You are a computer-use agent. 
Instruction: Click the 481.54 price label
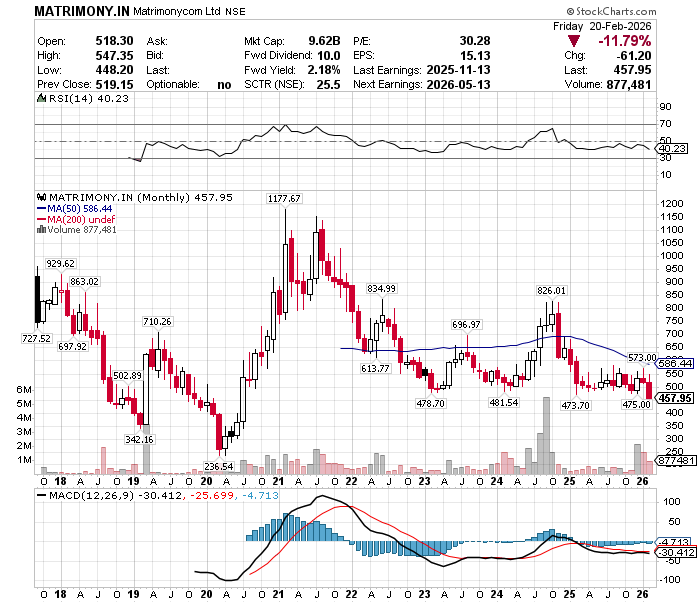[504, 403]
